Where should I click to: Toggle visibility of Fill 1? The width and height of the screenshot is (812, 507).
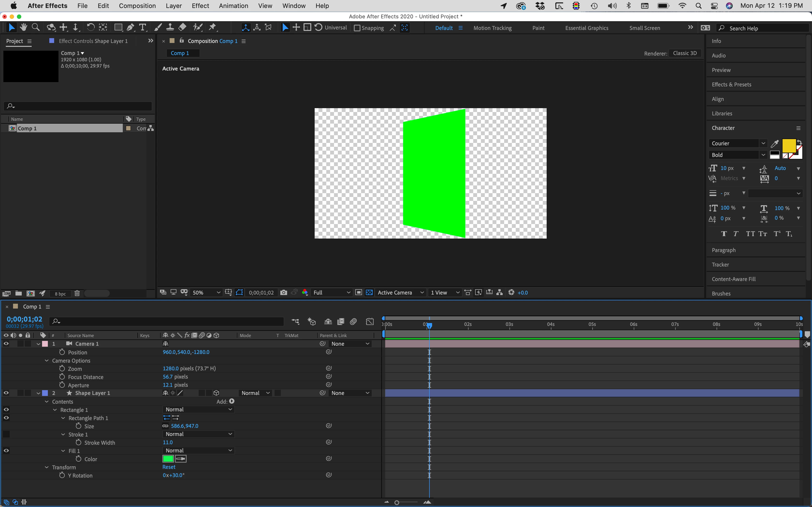click(6, 451)
